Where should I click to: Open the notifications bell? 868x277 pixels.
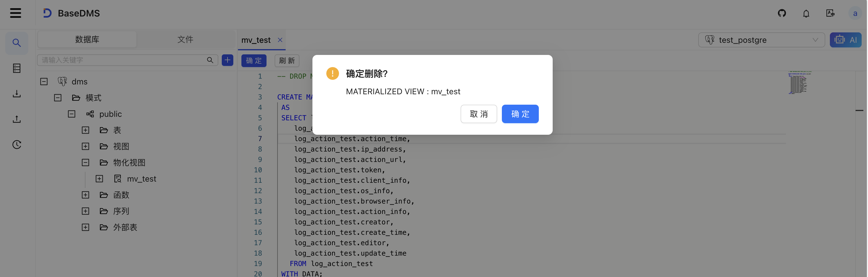(806, 14)
